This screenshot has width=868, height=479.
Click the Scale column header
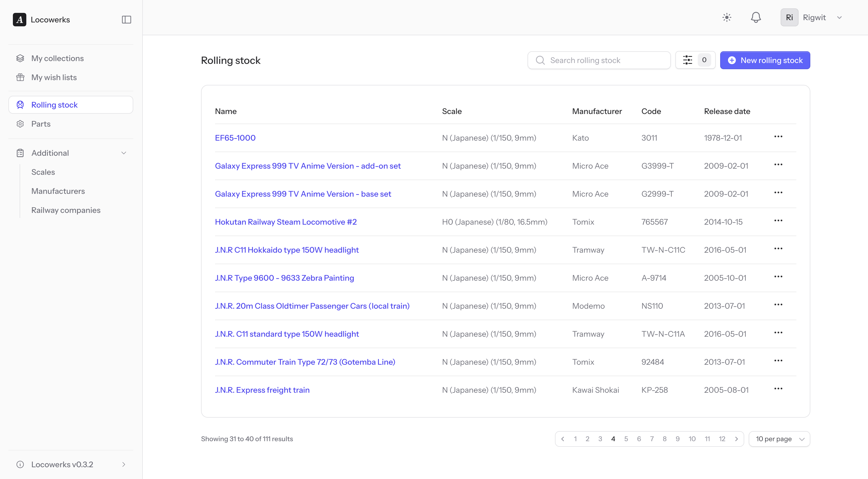452,111
